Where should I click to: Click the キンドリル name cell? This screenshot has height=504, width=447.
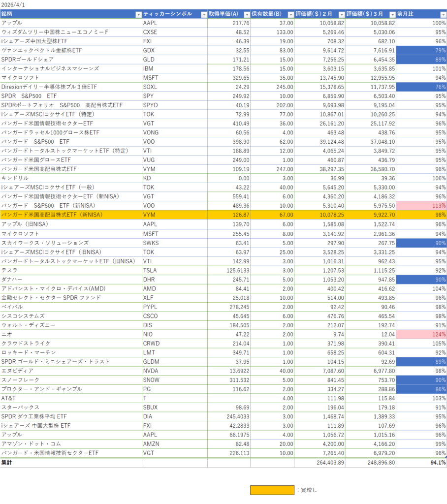pos(15,178)
